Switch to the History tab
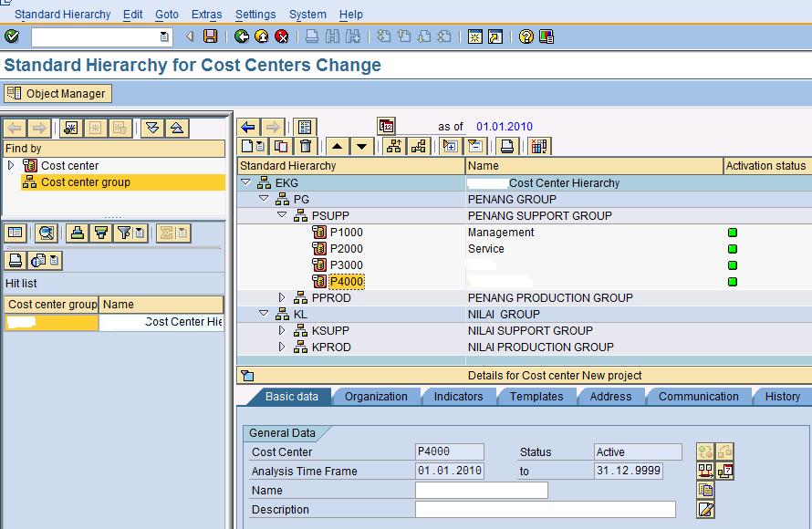The height and width of the screenshot is (529, 812). [x=781, y=396]
